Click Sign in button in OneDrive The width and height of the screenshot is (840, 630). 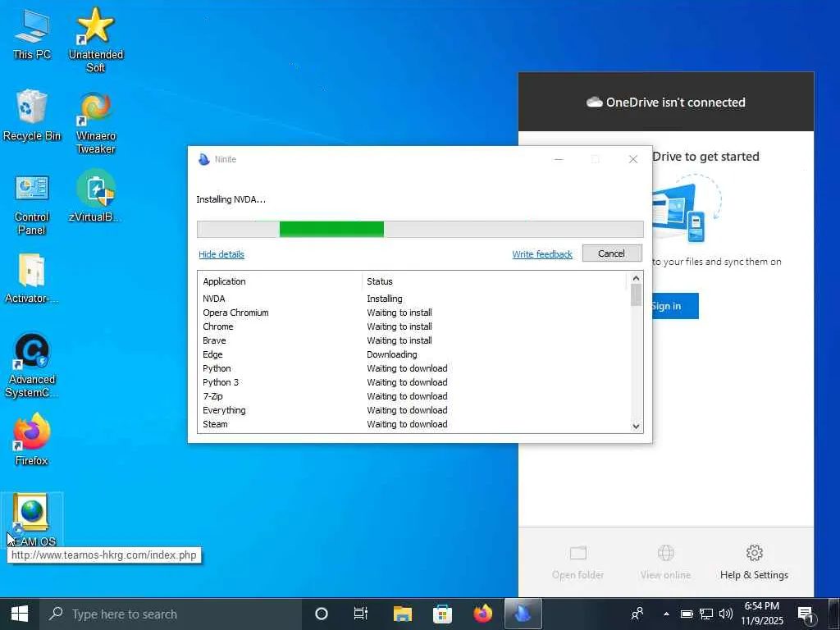(675, 306)
